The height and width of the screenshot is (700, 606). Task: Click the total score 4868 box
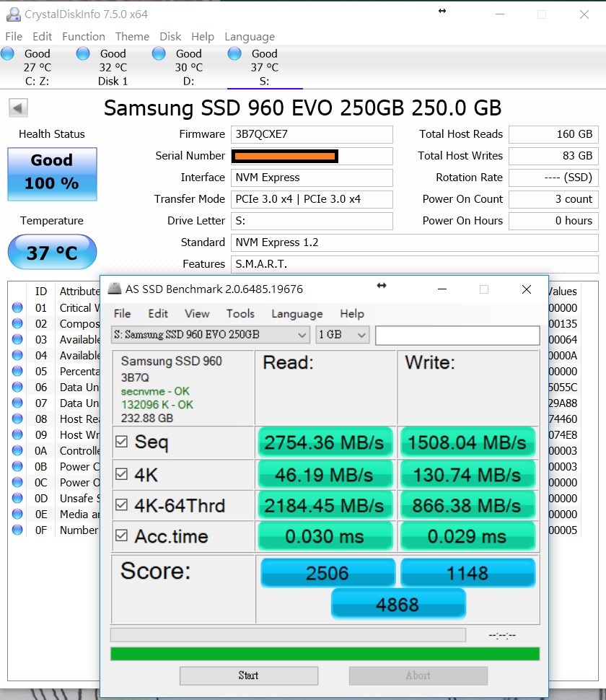[398, 604]
